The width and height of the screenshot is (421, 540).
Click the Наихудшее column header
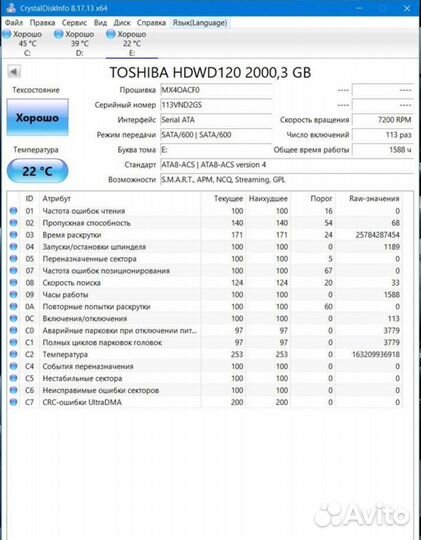click(268, 199)
